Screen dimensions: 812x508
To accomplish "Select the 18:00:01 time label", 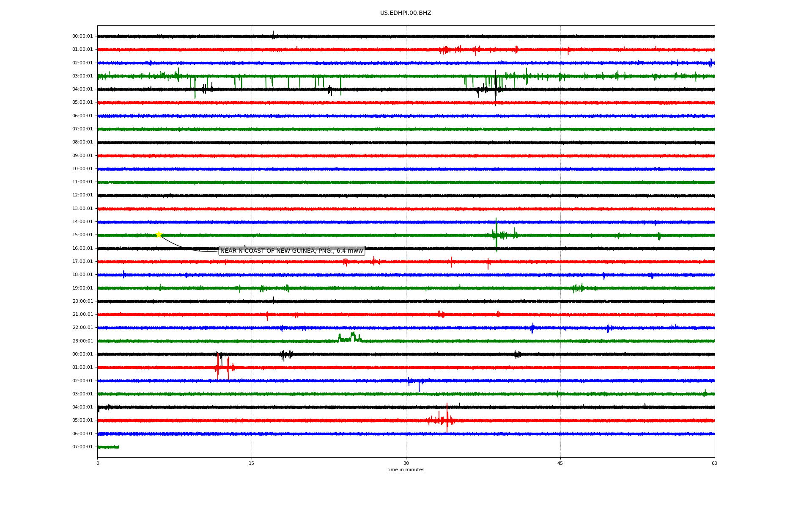I will coord(82,275).
